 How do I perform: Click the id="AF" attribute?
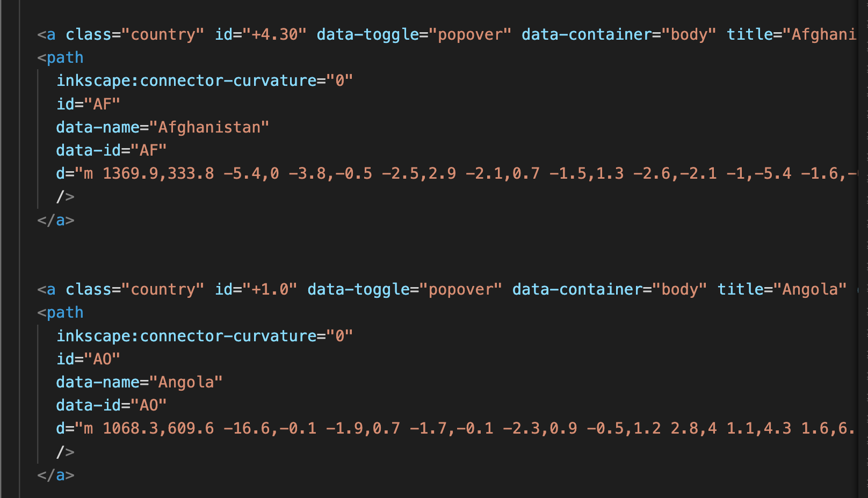coord(88,104)
